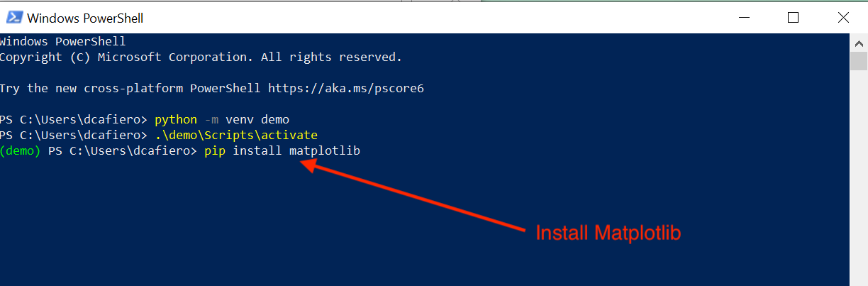Viewport: 868px width, 286px height.
Task: Click the "Windows PowerShell" line inside the terminal
Action: click(x=62, y=41)
